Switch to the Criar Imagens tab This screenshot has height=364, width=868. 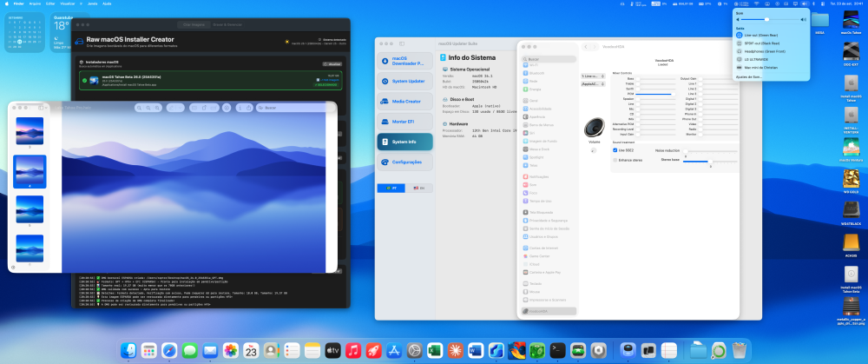[x=194, y=25]
